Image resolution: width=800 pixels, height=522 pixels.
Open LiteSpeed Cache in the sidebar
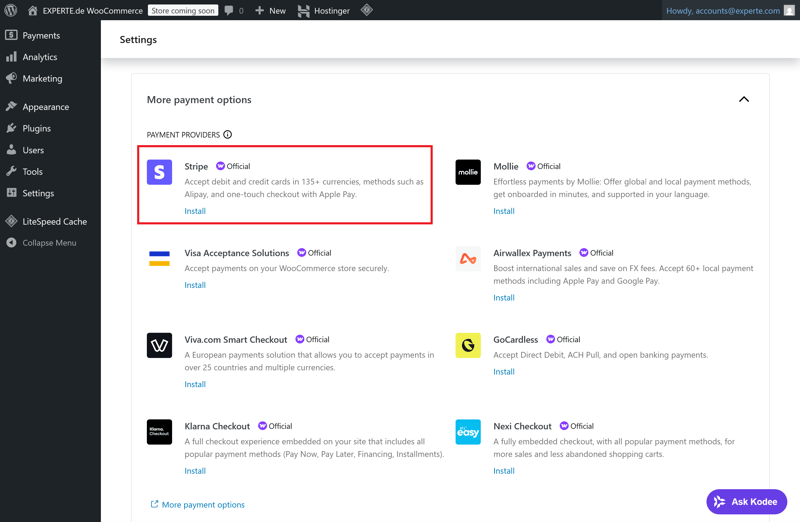point(54,221)
